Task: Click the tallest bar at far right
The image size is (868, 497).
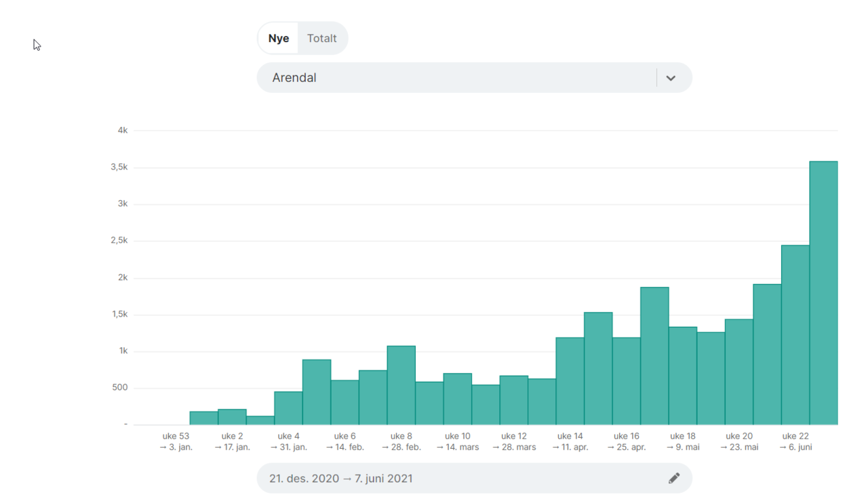Action: pyautogui.click(x=823, y=293)
